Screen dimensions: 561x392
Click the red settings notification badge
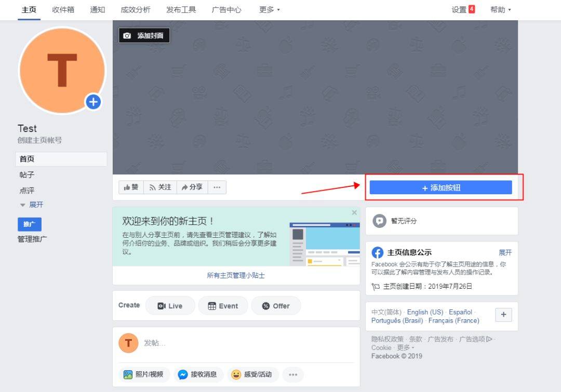coord(472,9)
